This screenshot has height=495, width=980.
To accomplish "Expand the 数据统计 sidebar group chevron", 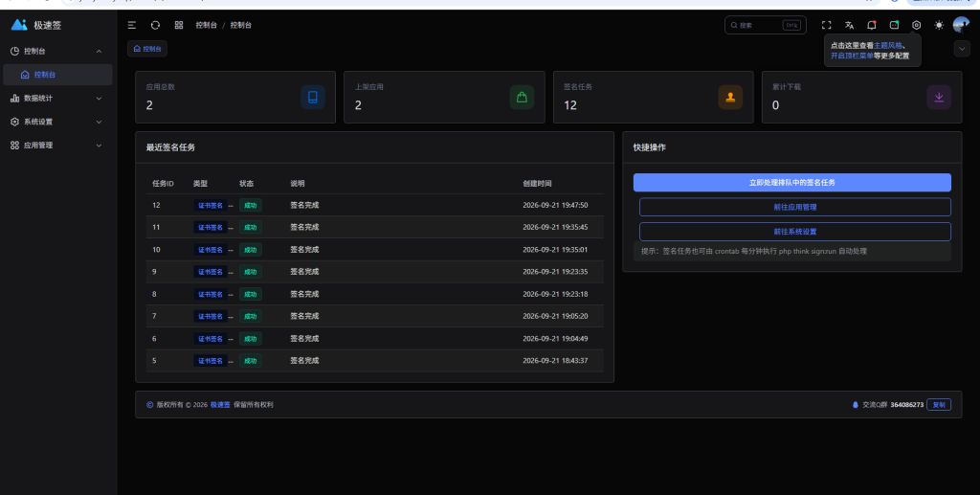I will click(99, 98).
